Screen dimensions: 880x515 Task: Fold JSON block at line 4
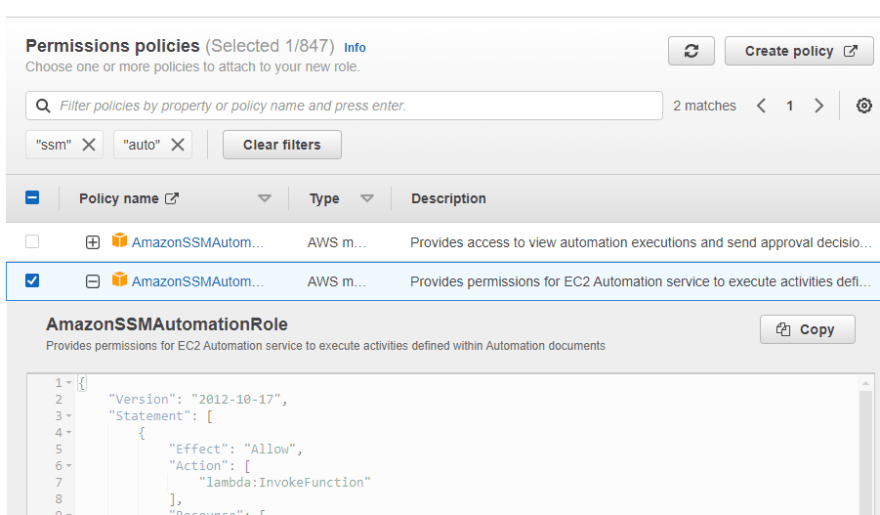[x=69, y=433]
